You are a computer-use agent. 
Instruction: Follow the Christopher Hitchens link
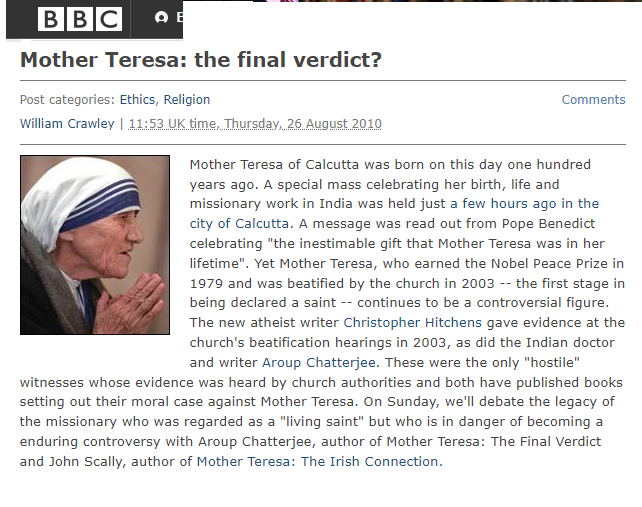tap(400, 323)
